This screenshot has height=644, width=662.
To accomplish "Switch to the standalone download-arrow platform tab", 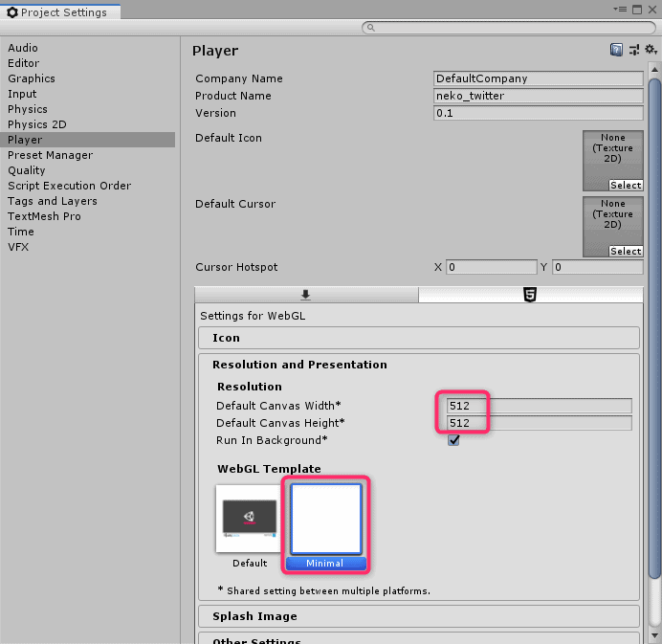I will point(306,295).
